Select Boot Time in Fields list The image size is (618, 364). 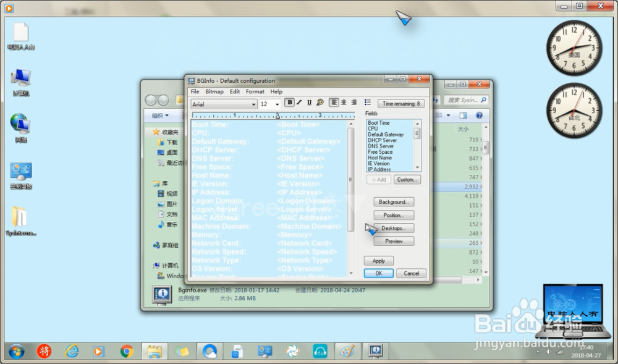pos(379,123)
